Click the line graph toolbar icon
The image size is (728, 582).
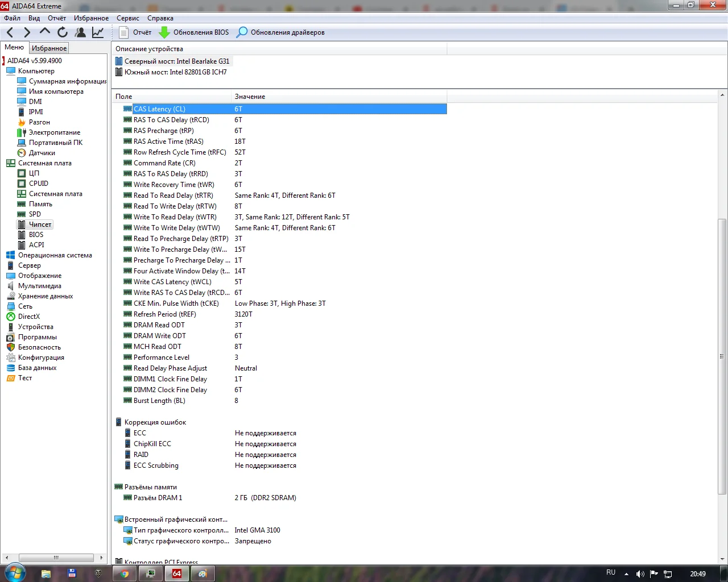tap(98, 32)
